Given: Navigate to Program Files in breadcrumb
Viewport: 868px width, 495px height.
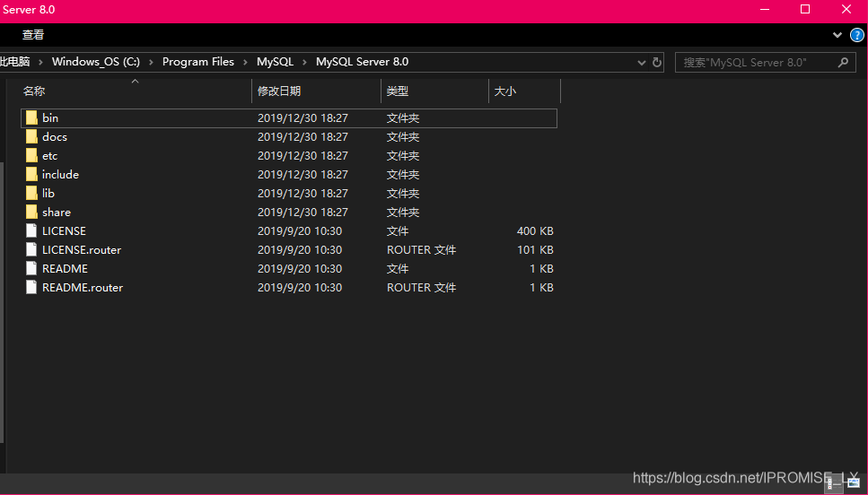Looking at the screenshot, I should tap(198, 62).
